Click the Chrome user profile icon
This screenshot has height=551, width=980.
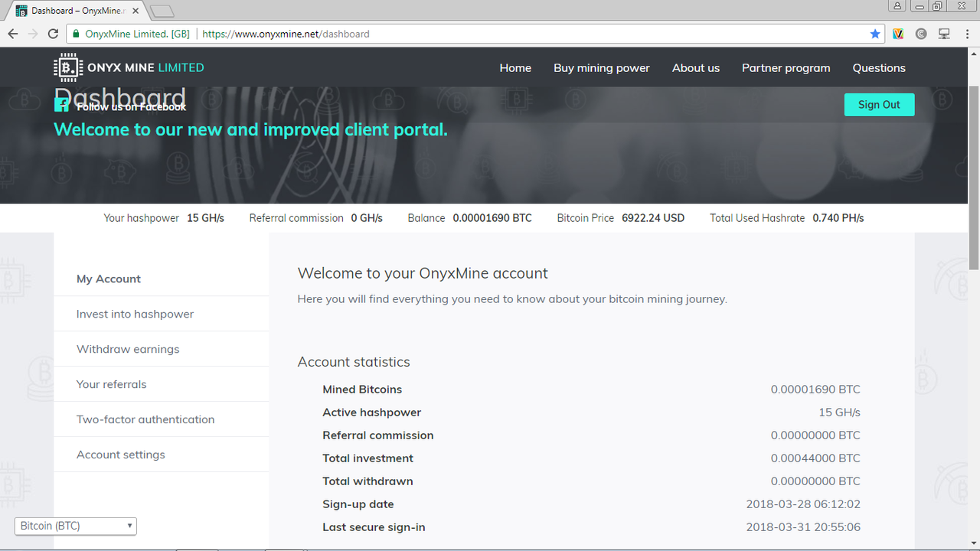(897, 5)
